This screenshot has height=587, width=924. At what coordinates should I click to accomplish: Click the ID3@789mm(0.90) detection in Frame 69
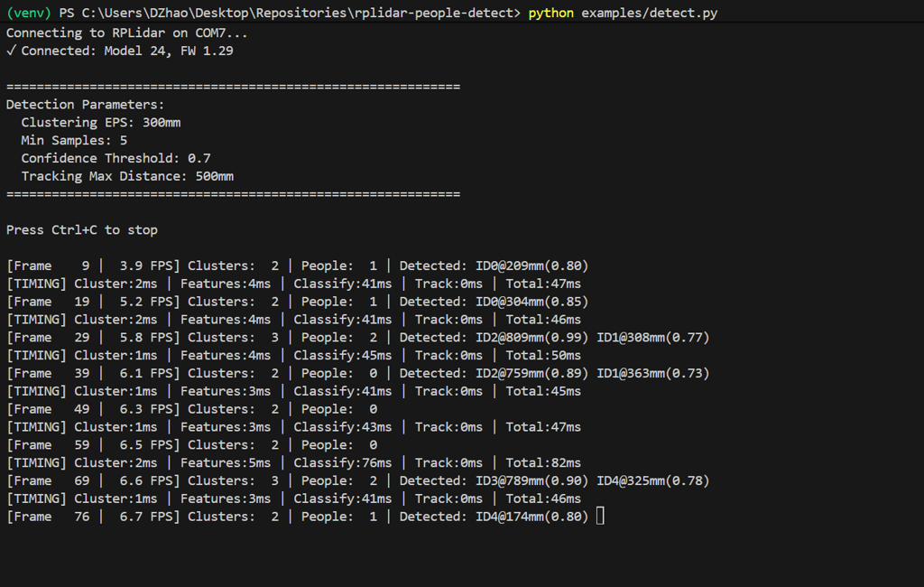click(532, 480)
